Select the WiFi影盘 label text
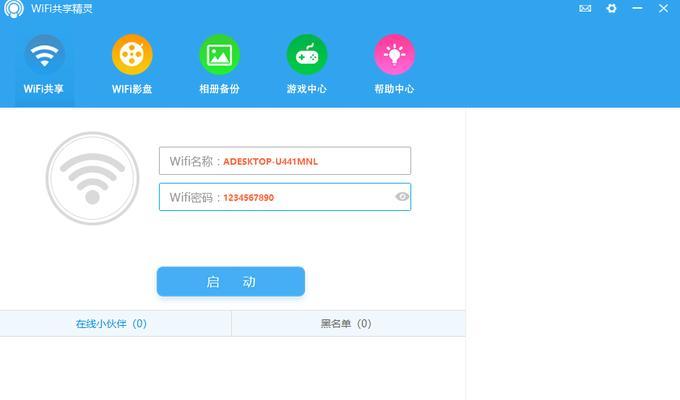This screenshot has width=680, height=400. coord(132,89)
